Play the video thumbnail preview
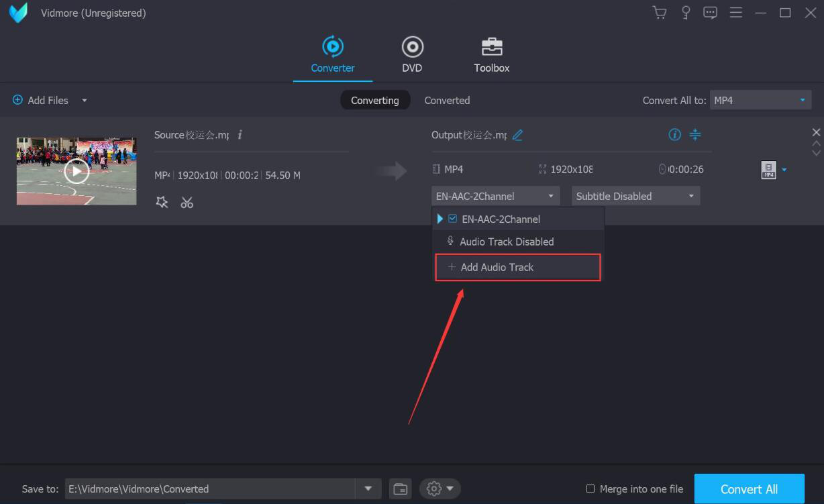This screenshot has height=504, width=824. pos(76,171)
